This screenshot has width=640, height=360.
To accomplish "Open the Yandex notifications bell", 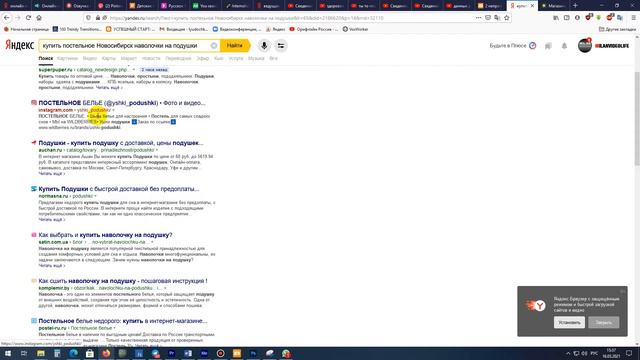I will point(564,46).
